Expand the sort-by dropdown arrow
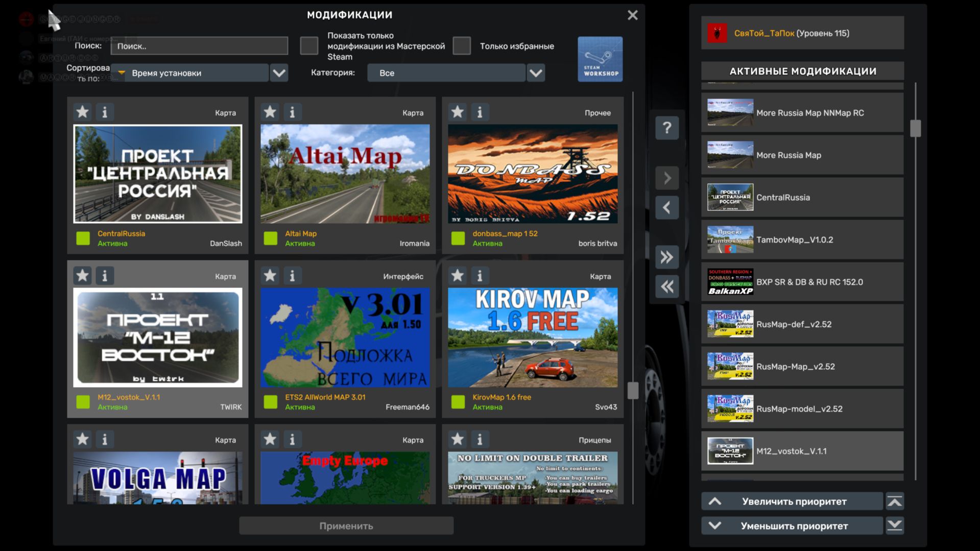980x551 pixels. coord(279,73)
